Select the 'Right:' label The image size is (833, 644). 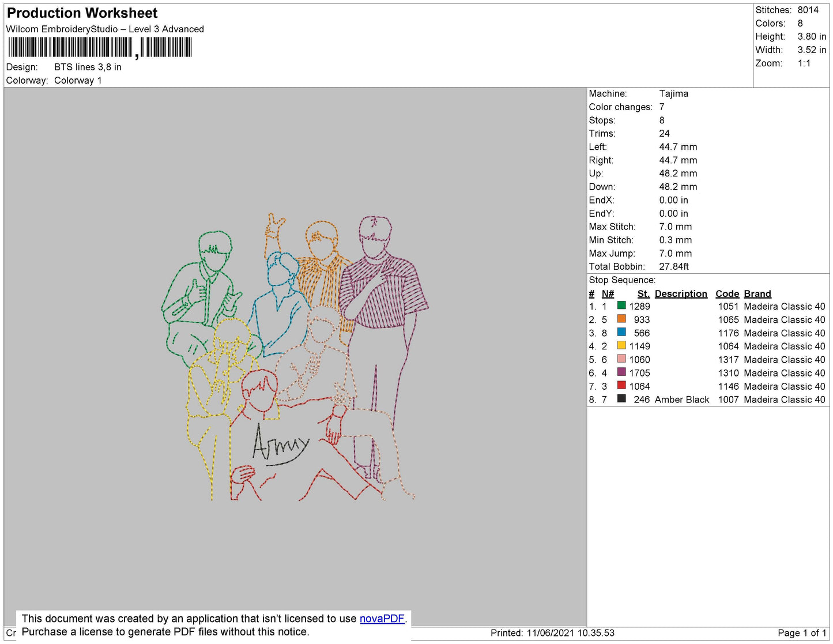click(601, 160)
